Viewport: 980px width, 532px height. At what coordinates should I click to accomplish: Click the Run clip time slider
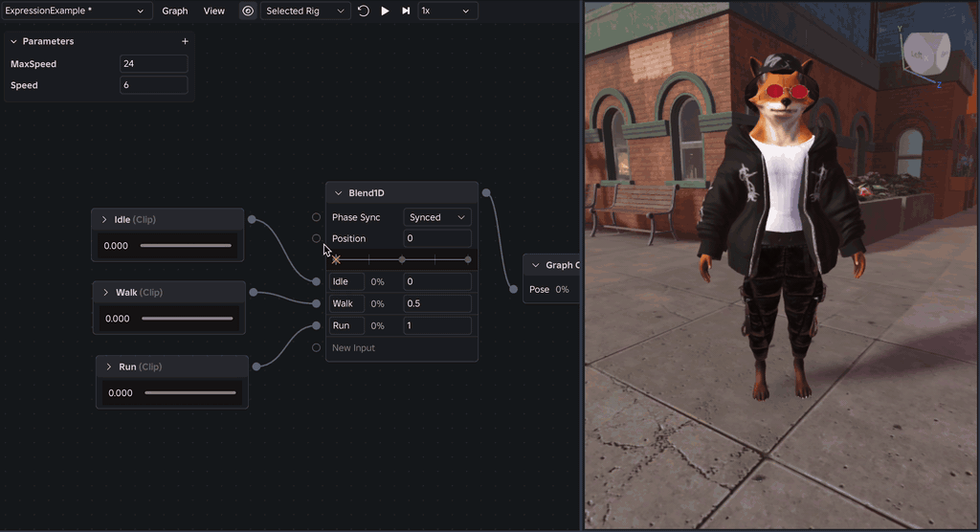coord(190,392)
